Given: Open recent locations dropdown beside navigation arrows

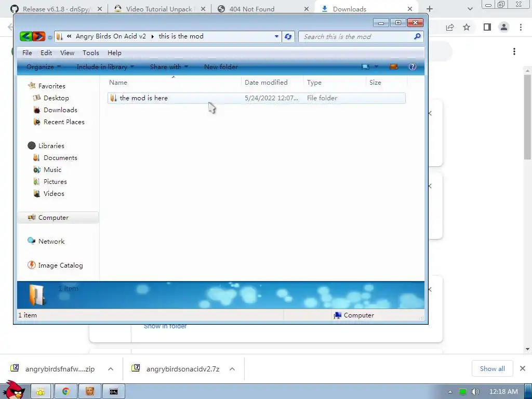Looking at the screenshot, I should tap(50, 37).
